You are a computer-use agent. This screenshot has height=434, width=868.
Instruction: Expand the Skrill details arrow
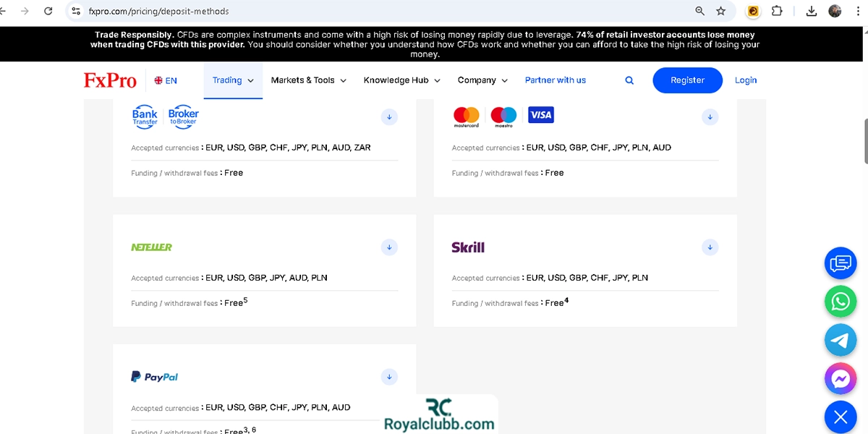tap(710, 247)
